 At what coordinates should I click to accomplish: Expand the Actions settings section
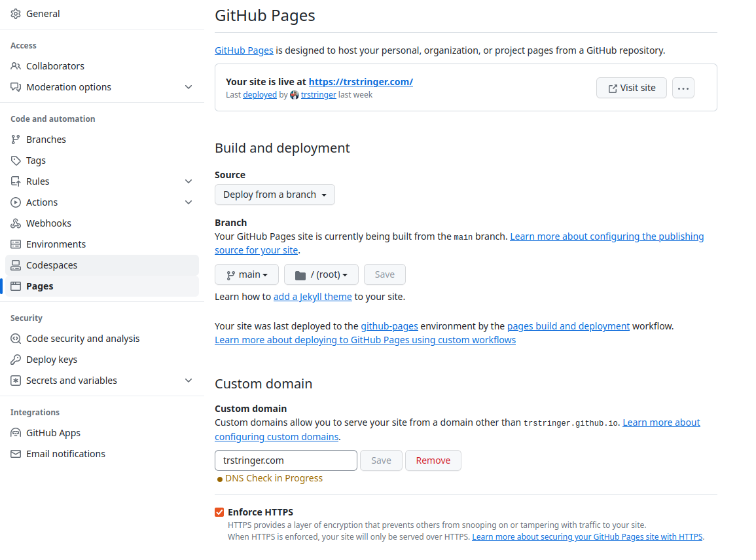189,202
